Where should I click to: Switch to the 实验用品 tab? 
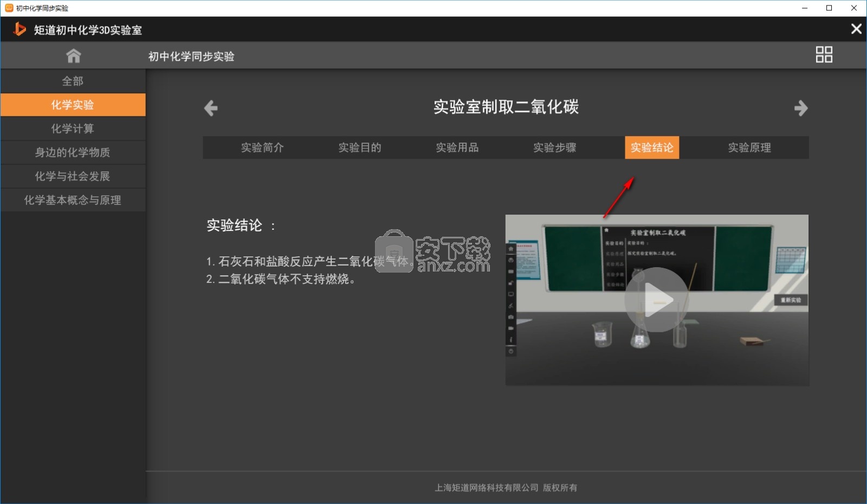(457, 147)
